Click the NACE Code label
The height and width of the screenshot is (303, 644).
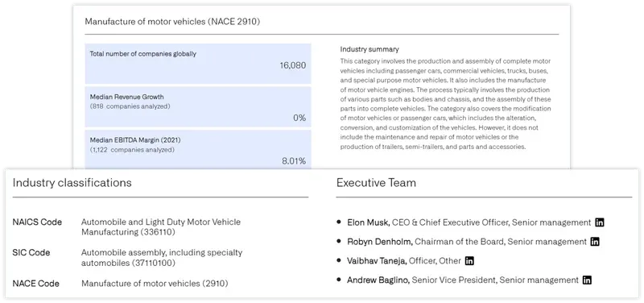click(x=35, y=284)
